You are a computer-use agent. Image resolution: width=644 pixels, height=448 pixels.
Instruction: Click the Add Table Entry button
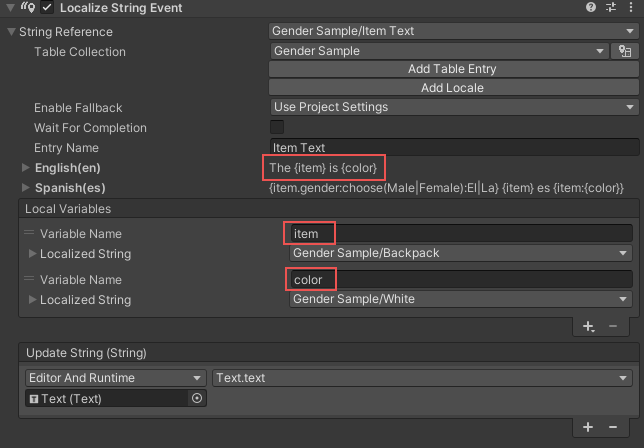point(453,69)
